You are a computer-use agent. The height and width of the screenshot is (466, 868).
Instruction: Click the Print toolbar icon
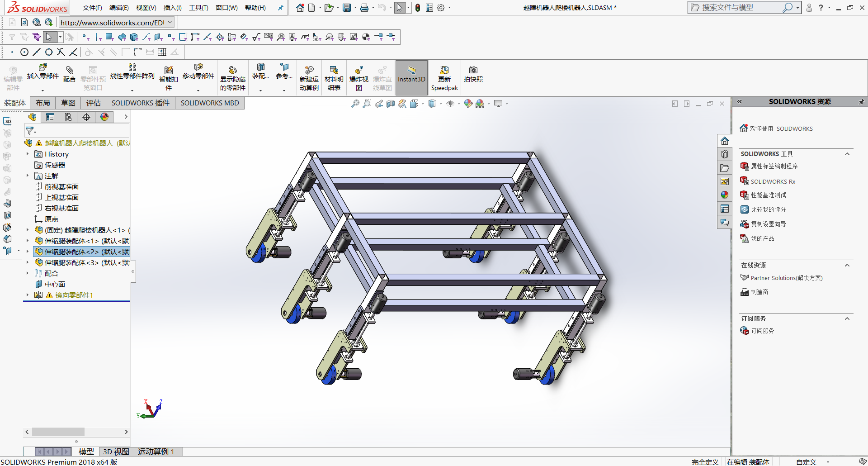click(x=364, y=8)
